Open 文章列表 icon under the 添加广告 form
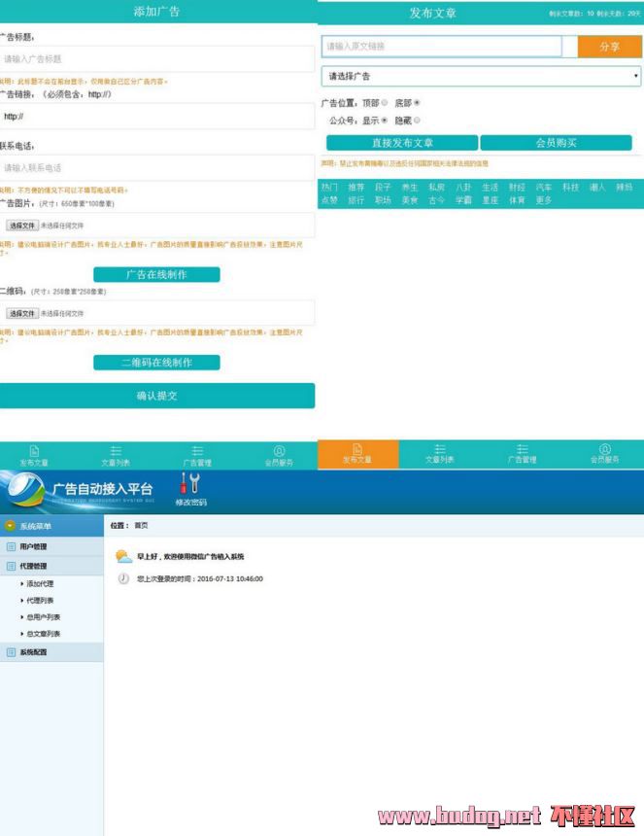 click(x=116, y=451)
